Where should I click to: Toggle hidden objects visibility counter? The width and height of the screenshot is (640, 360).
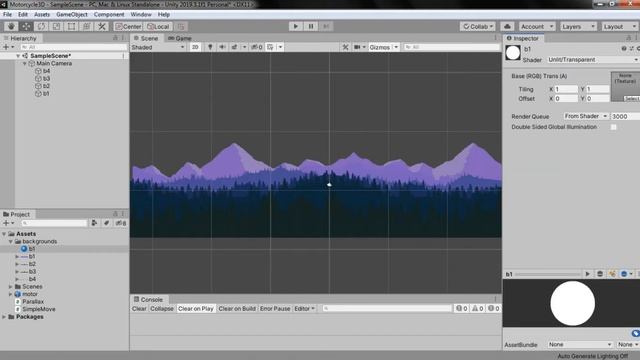coord(257,47)
